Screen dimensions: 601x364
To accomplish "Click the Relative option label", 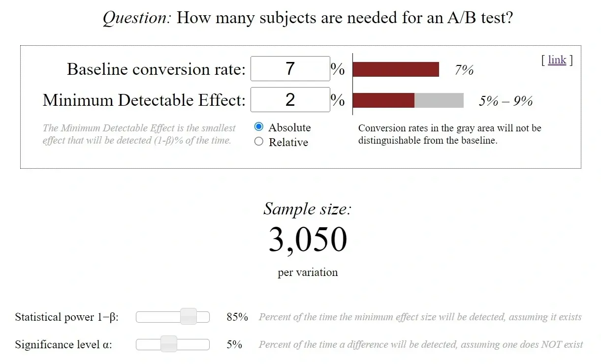I will (x=288, y=142).
